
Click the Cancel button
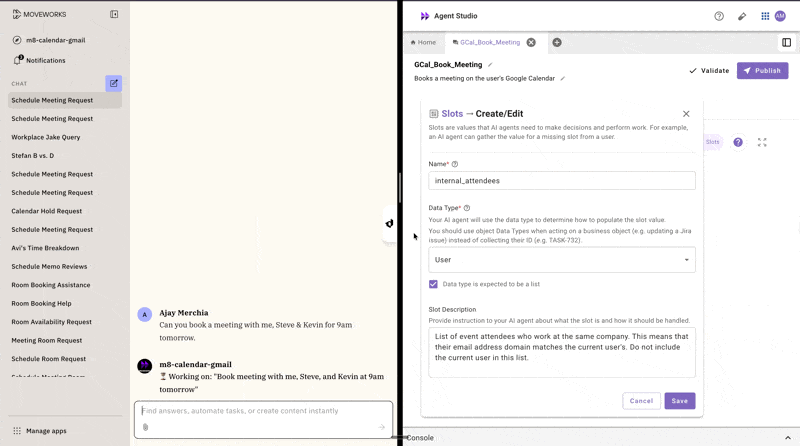tap(641, 401)
